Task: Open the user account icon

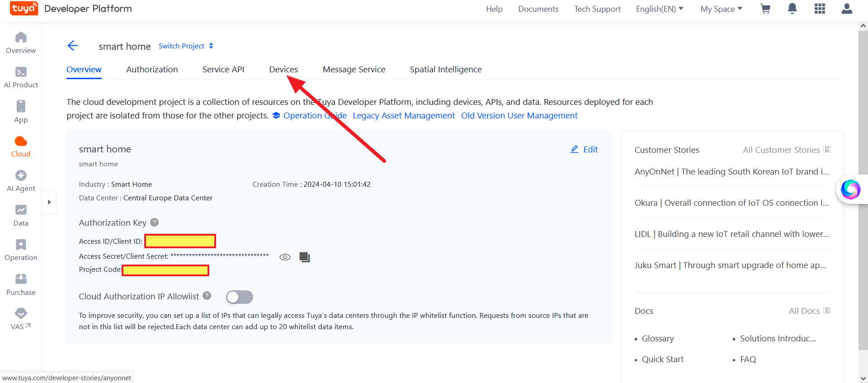Action: coord(847,9)
